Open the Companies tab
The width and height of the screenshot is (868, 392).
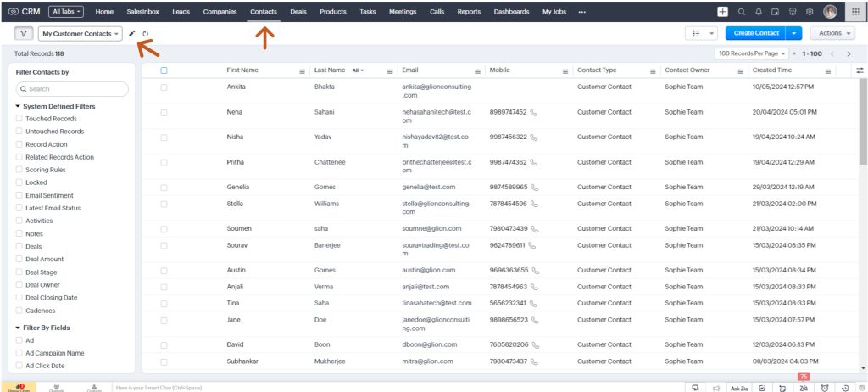[x=220, y=12]
